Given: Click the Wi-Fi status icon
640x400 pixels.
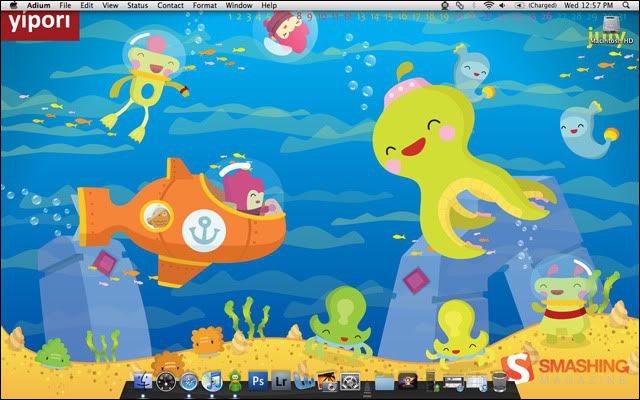Looking at the screenshot, I should [x=489, y=5].
